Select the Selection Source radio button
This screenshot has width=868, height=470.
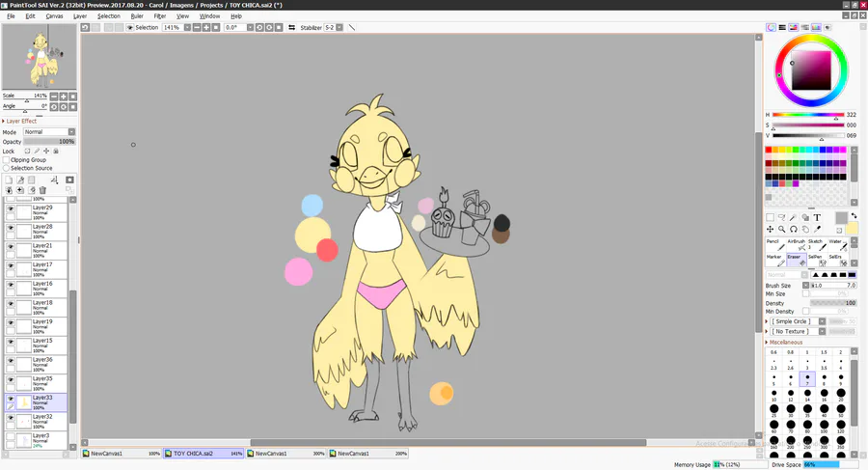[x=7, y=168]
